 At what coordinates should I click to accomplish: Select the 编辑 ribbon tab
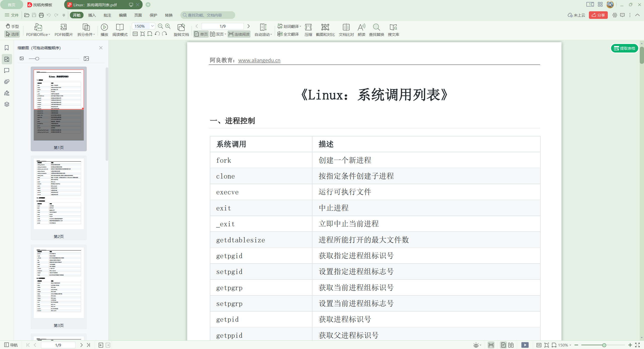pyautogui.click(x=123, y=15)
